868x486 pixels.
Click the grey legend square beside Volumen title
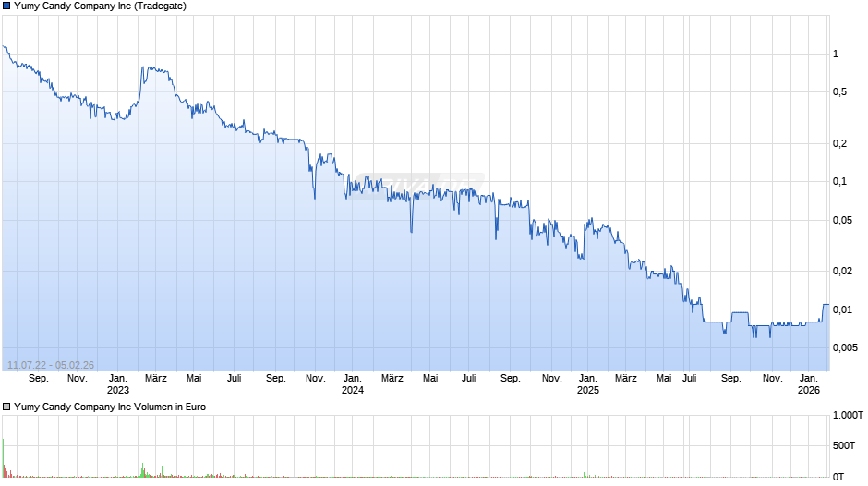(6, 407)
